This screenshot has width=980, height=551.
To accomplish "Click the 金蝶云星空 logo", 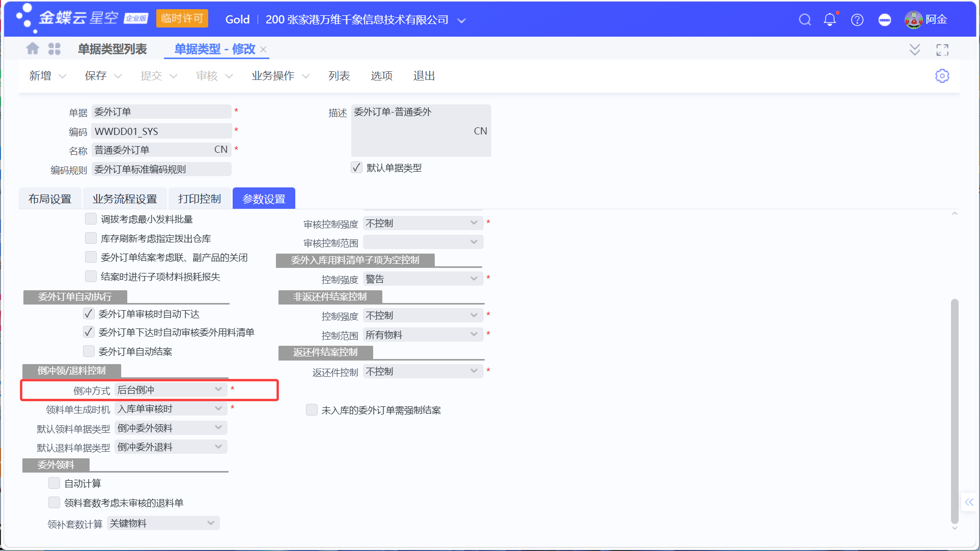I will [81, 18].
